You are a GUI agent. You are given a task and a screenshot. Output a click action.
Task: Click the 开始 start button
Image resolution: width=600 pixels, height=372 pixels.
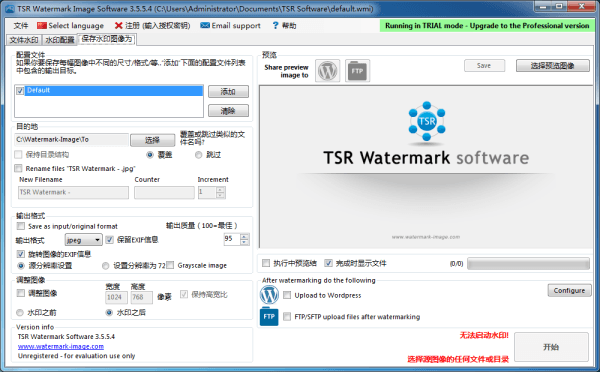point(551,347)
